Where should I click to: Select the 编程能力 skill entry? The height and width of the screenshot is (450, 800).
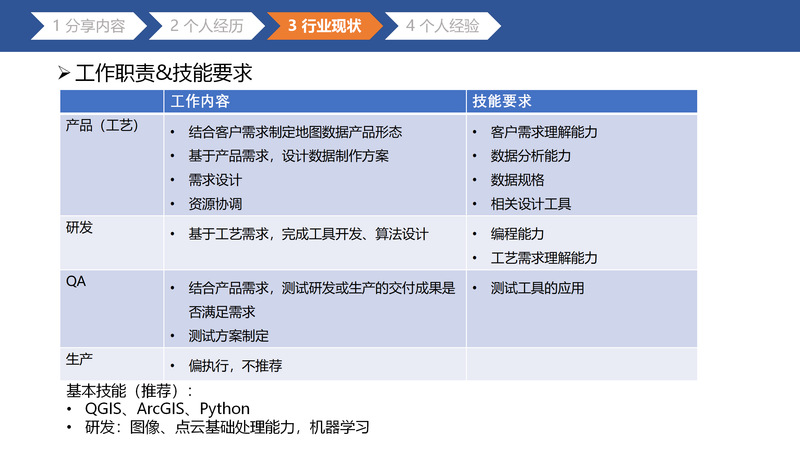point(517,234)
